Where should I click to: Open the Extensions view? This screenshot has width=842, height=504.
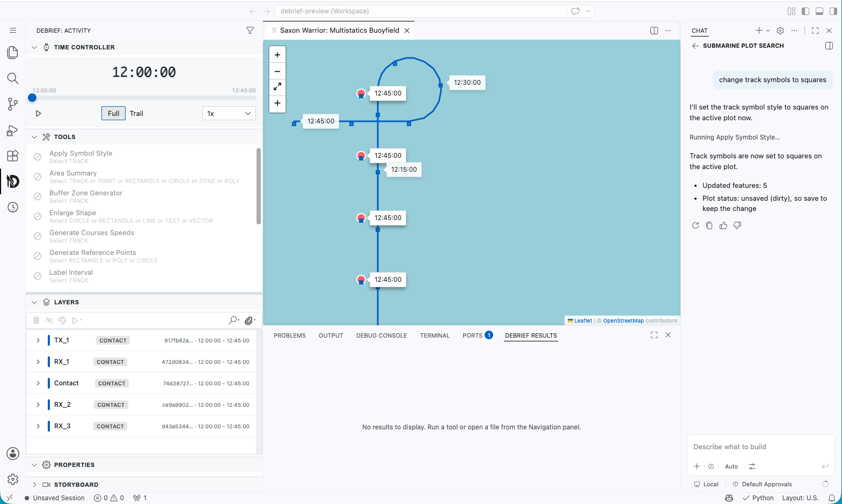point(13,156)
